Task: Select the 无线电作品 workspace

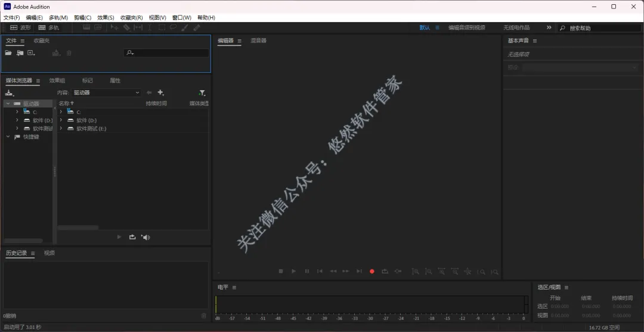Action: click(516, 27)
